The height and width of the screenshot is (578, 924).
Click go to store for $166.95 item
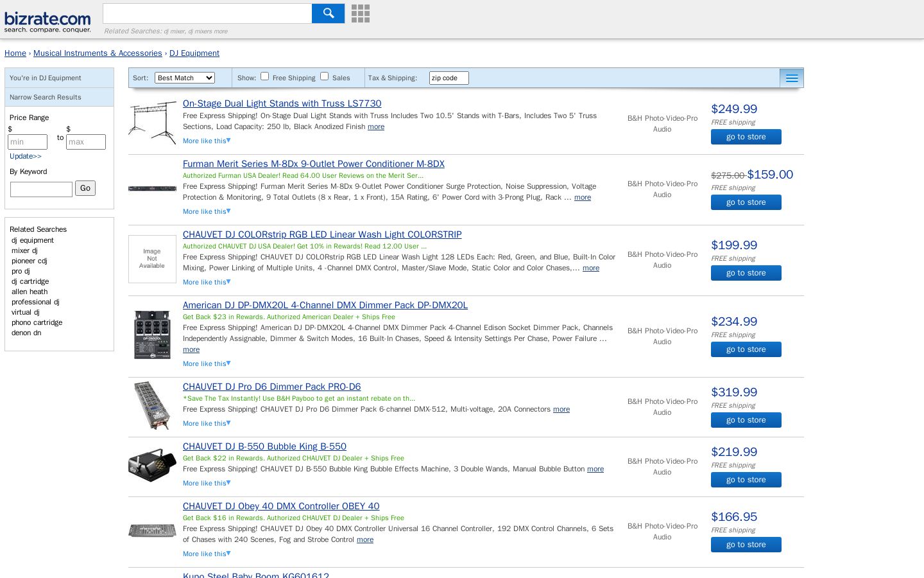click(x=746, y=545)
